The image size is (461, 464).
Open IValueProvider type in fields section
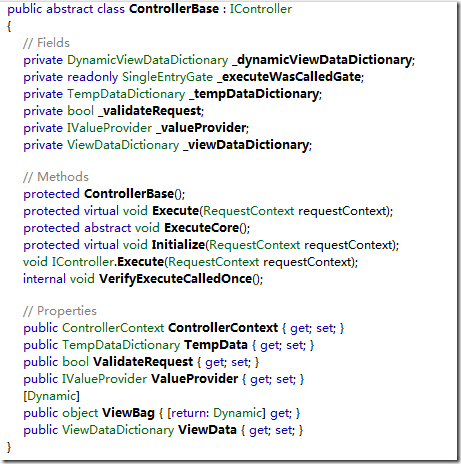click(110, 128)
